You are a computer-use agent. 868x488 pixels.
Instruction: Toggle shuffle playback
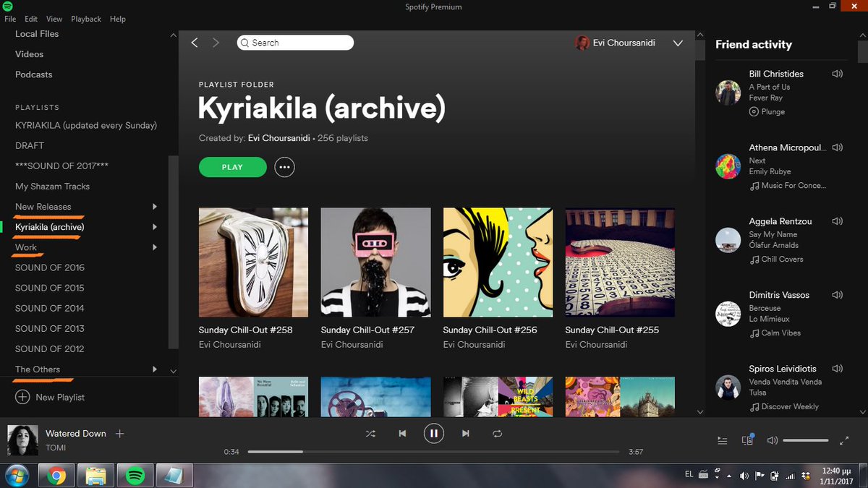[x=370, y=434]
